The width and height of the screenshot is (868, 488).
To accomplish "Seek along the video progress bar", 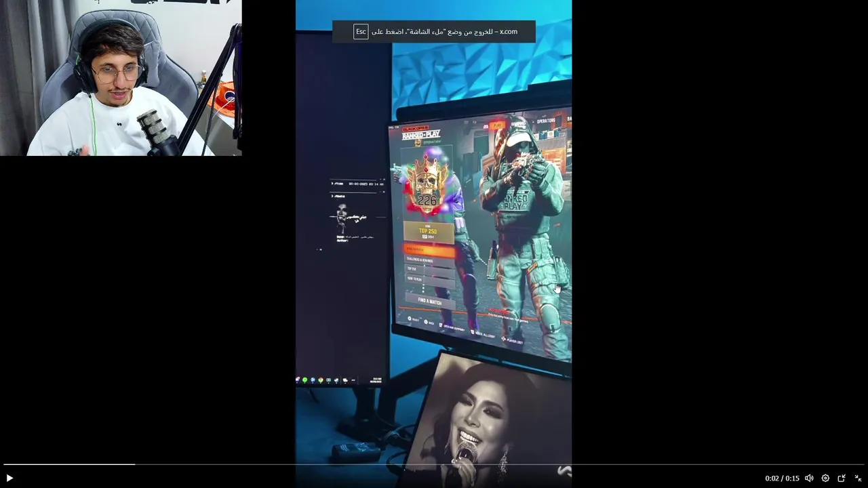I will [434, 464].
